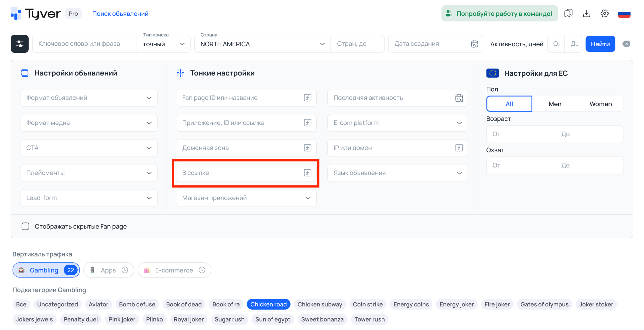Focus Стран, до input
The image size is (644, 330).
click(x=358, y=44)
